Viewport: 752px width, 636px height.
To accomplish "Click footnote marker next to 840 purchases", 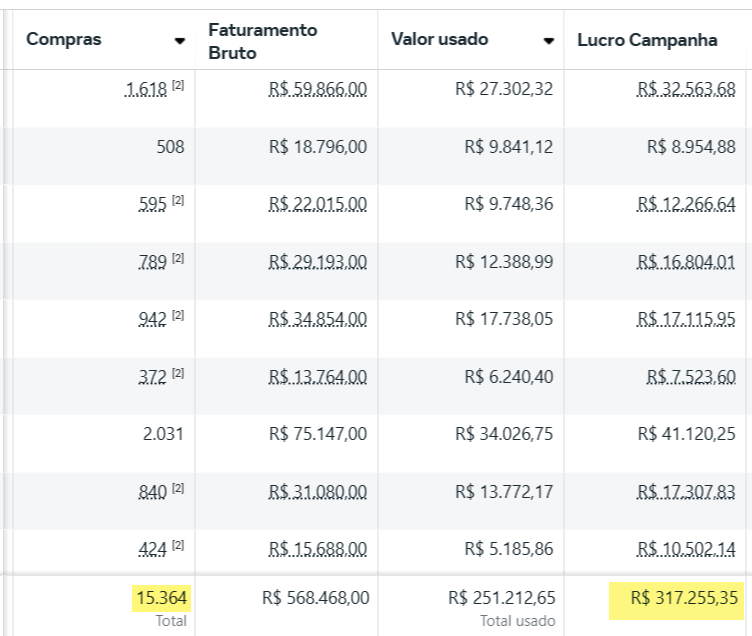I will coord(178,490).
